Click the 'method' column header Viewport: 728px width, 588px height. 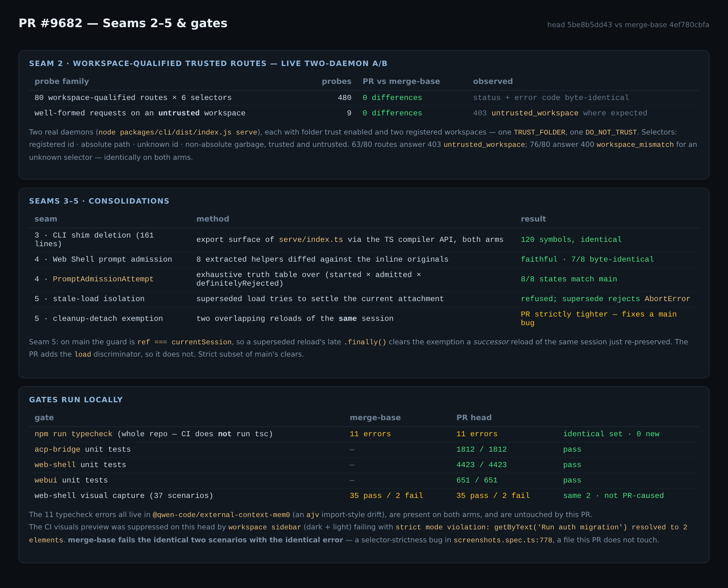pos(213,219)
